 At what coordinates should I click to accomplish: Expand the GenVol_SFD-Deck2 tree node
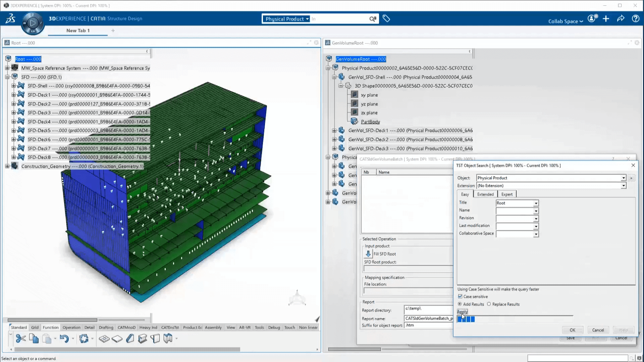click(x=334, y=139)
